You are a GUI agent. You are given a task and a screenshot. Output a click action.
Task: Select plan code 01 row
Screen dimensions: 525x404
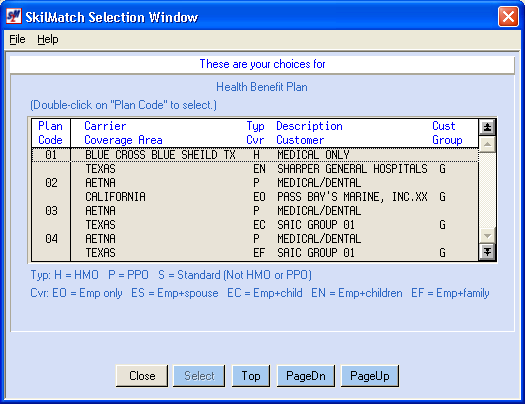click(x=255, y=155)
